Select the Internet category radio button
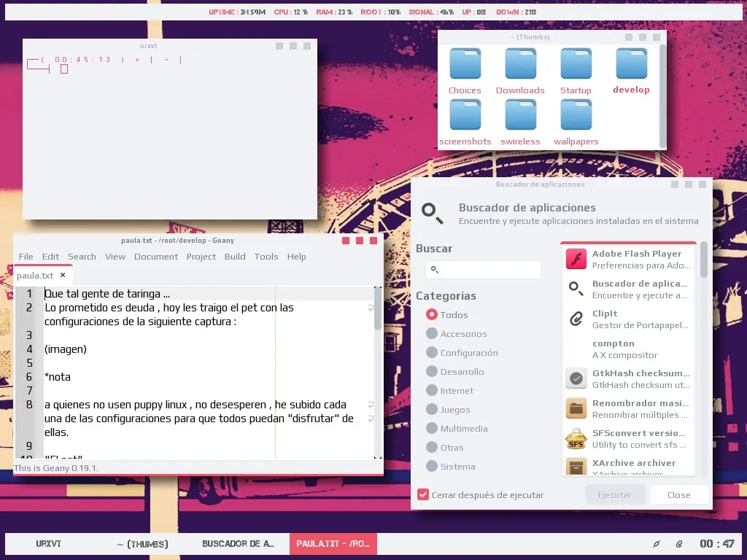Image resolution: width=747 pixels, height=560 pixels. coord(433,390)
